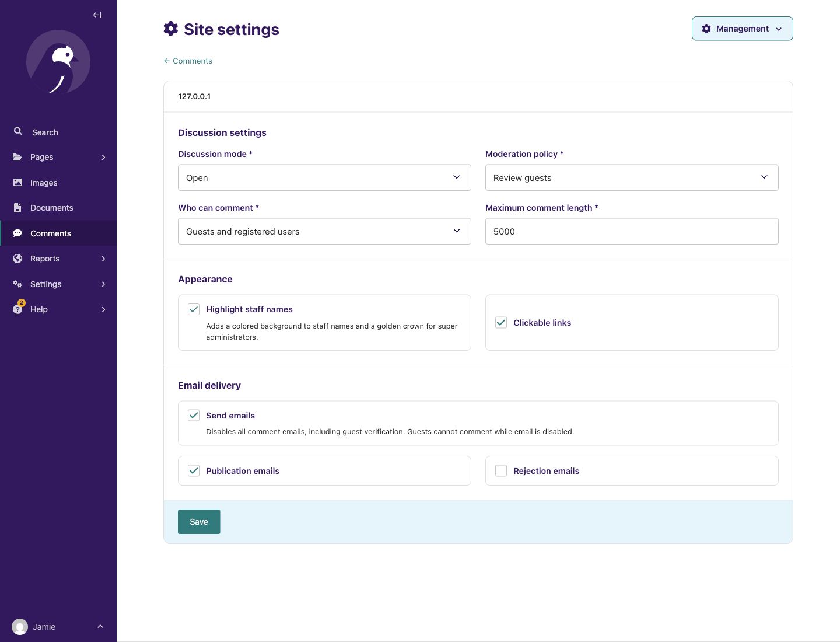Expand the Reports submenu chevron
This screenshot has height=642, width=840.
point(103,259)
